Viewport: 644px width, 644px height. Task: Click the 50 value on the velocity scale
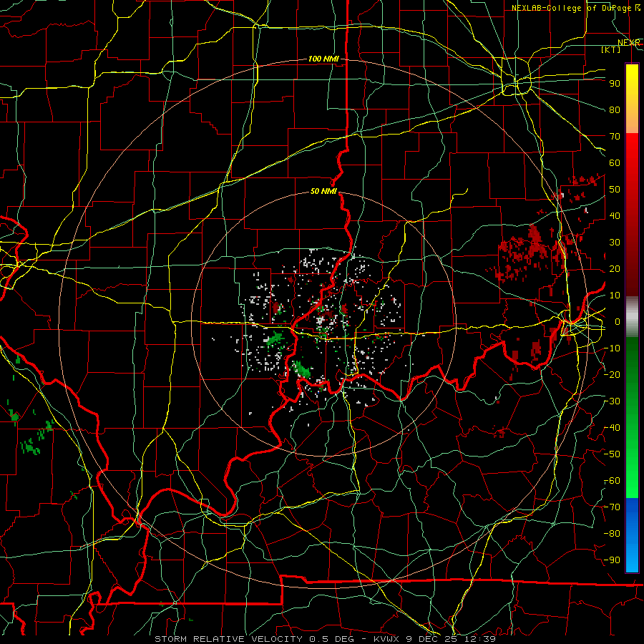point(615,190)
